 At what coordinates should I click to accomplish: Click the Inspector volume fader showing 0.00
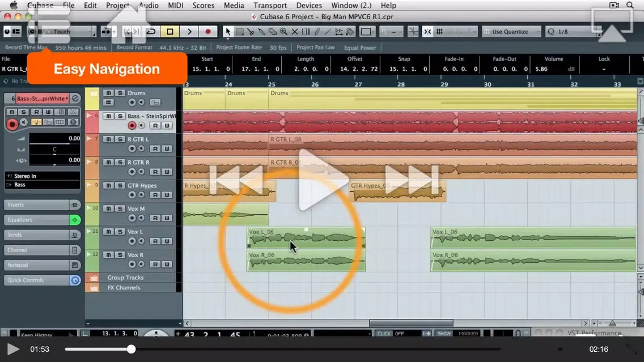tap(54, 139)
